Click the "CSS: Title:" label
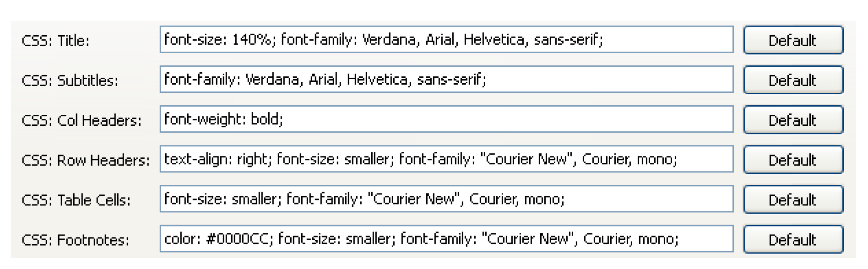Viewport: 868px width, 269px height. (55, 41)
